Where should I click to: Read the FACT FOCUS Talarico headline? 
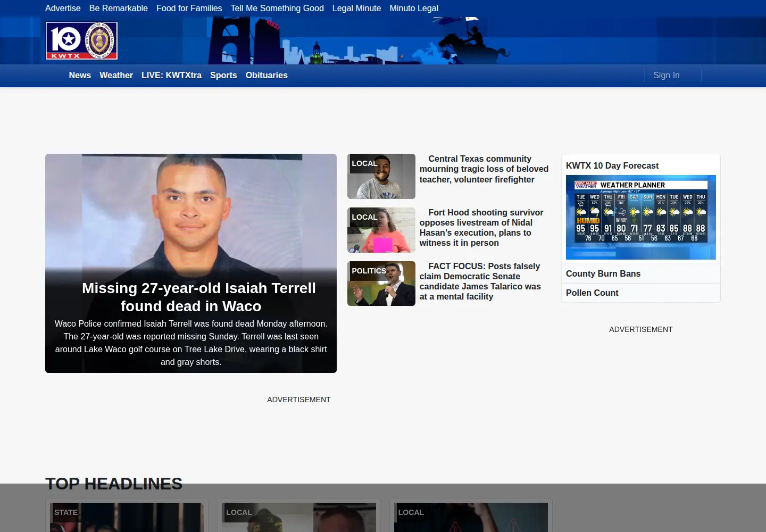[480, 281]
